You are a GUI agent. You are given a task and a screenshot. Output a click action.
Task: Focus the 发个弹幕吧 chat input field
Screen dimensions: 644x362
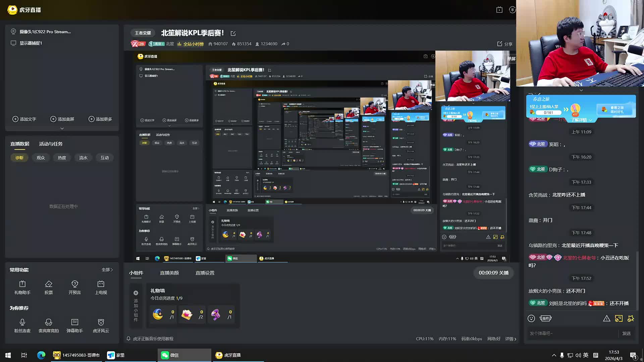click(570, 334)
